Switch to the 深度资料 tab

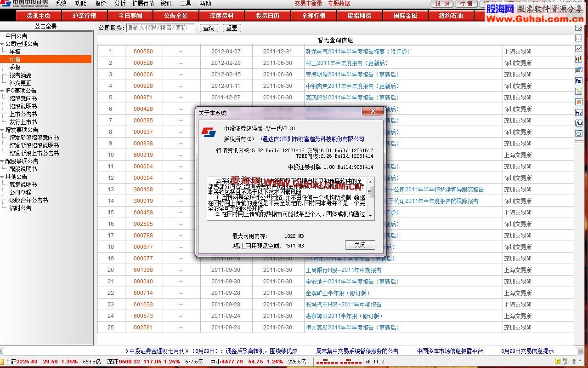[222, 16]
